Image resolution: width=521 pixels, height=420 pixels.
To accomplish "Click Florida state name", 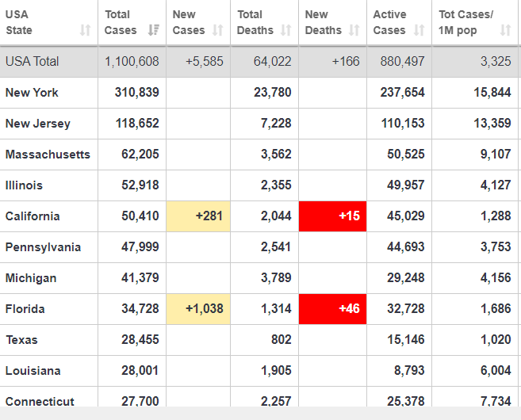I will coord(25,309).
